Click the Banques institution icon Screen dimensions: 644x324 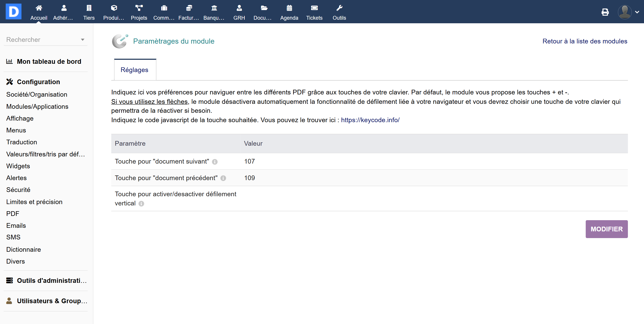(x=214, y=8)
